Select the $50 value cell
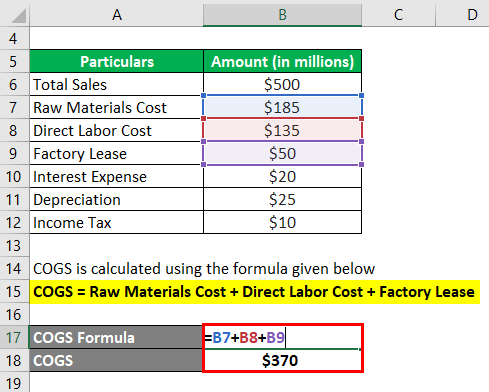Image resolution: width=489 pixels, height=392 pixels. (x=282, y=153)
